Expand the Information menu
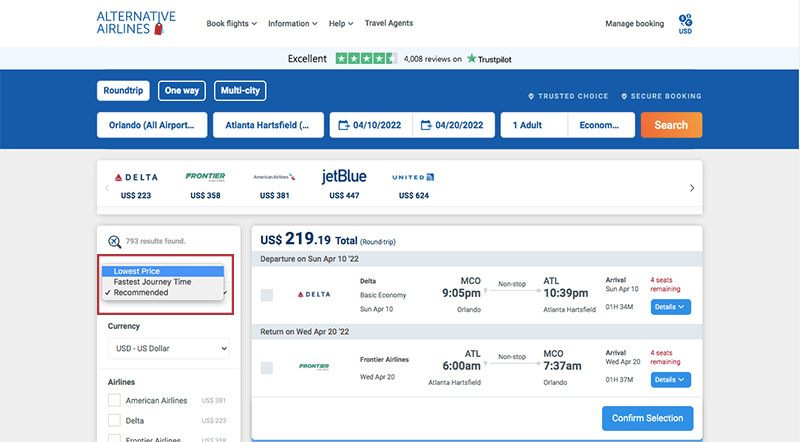The width and height of the screenshot is (800, 442). [293, 23]
